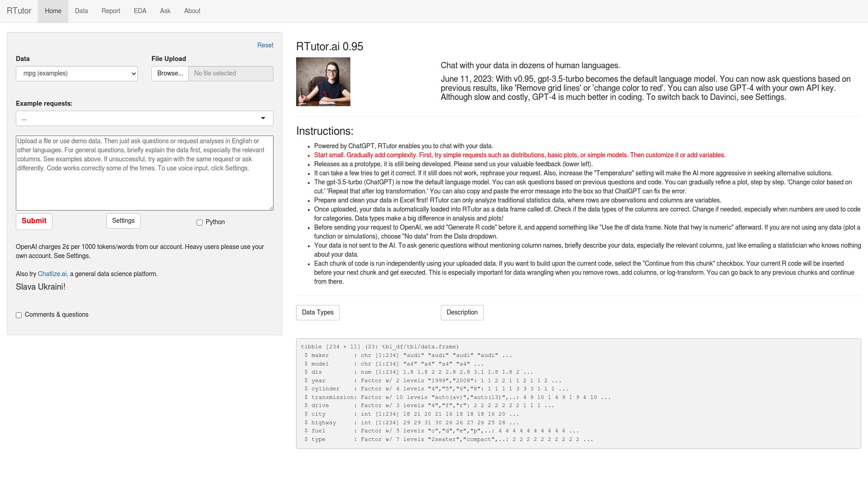Click the No file selected field
Viewport: 868px width, 488px height.
tap(231, 74)
